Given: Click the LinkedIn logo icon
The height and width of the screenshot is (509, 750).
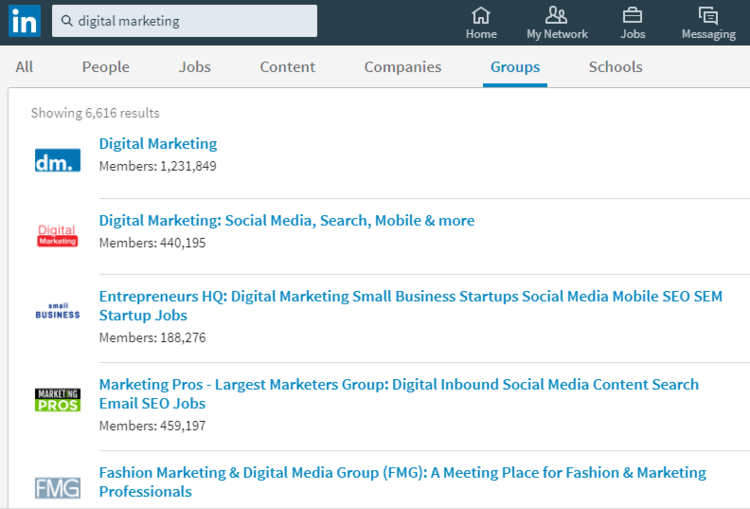Looking at the screenshot, I should point(25,21).
